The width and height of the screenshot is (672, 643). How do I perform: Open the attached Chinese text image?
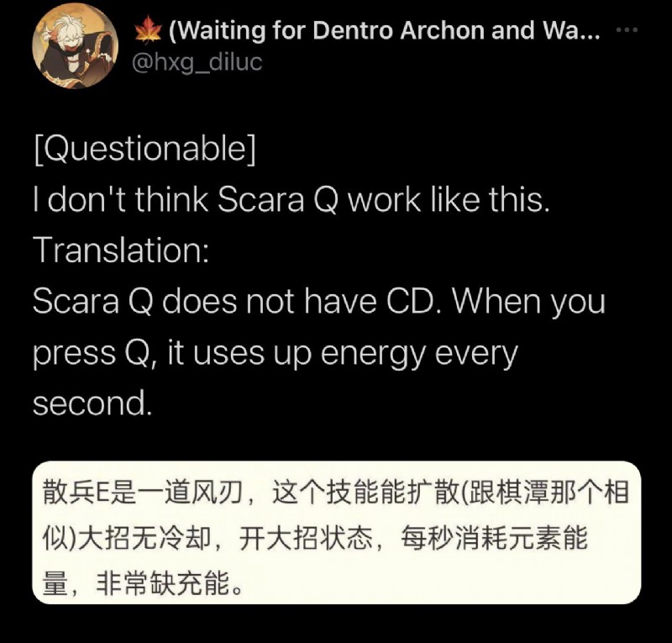click(337, 532)
